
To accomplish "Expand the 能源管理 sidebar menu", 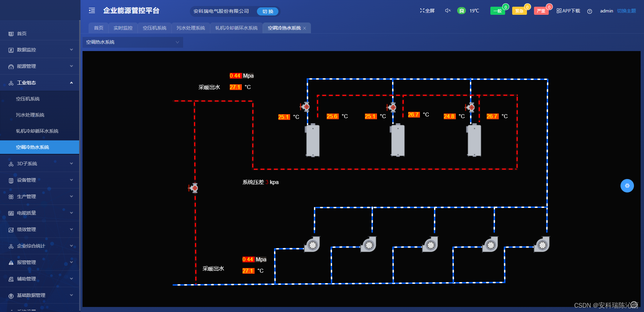I will (x=40, y=66).
